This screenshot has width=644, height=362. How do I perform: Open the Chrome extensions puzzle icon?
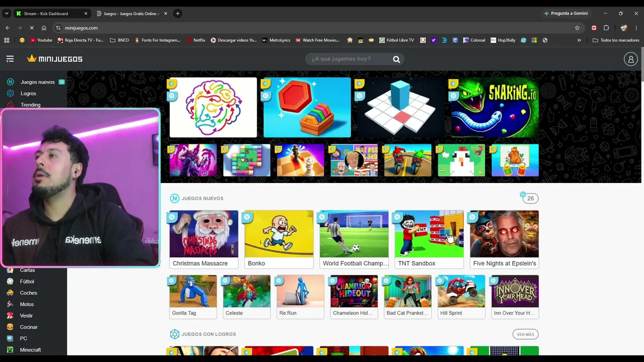click(x=606, y=28)
